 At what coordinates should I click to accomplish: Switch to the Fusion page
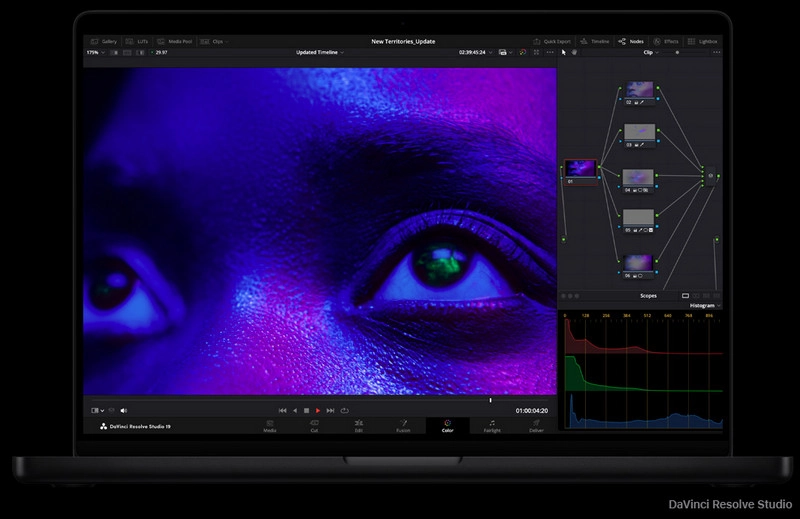click(403, 426)
